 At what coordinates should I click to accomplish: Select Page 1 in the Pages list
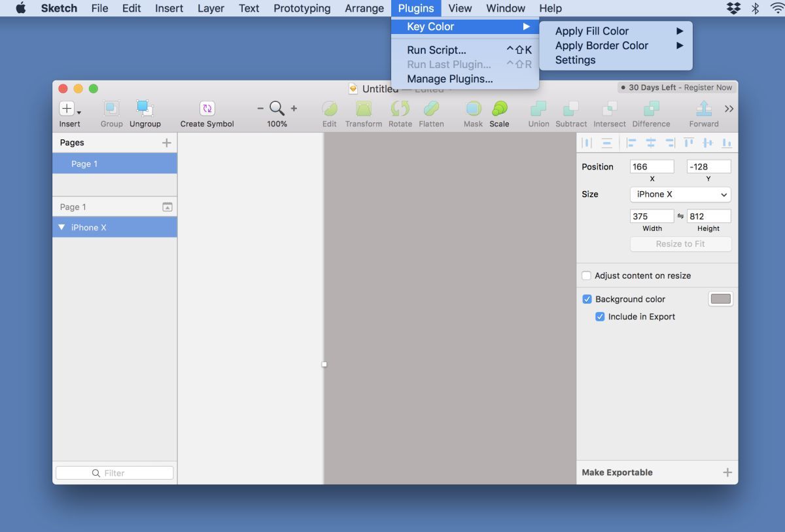[114, 164]
